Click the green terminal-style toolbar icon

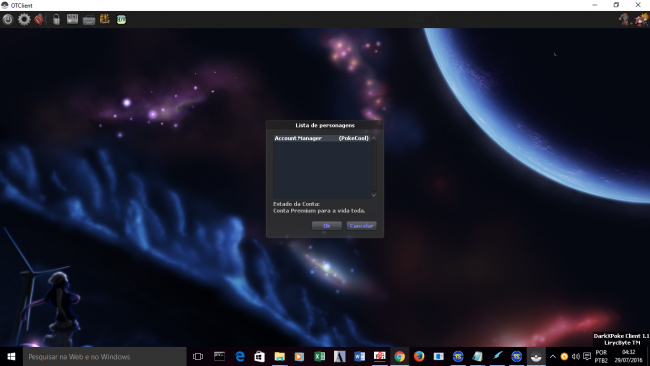click(x=121, y=19)
